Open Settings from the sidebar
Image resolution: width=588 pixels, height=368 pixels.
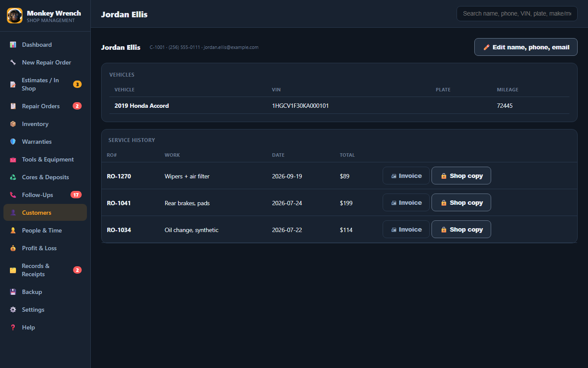pos(45,310)
